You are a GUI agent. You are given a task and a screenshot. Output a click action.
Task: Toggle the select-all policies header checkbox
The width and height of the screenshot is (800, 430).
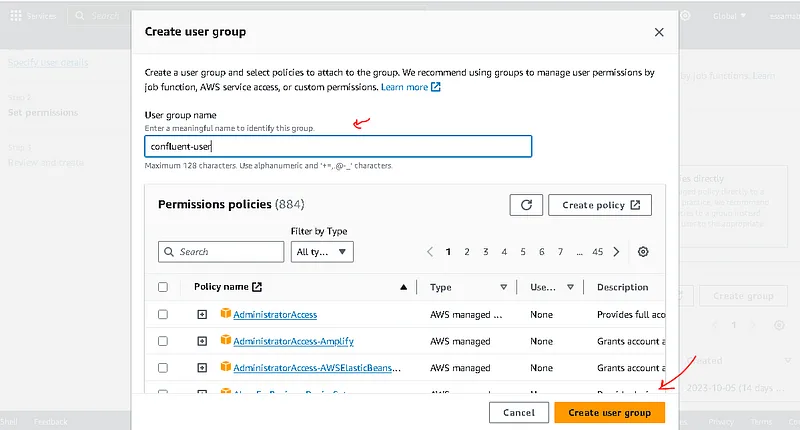click(x=163, y=287)
